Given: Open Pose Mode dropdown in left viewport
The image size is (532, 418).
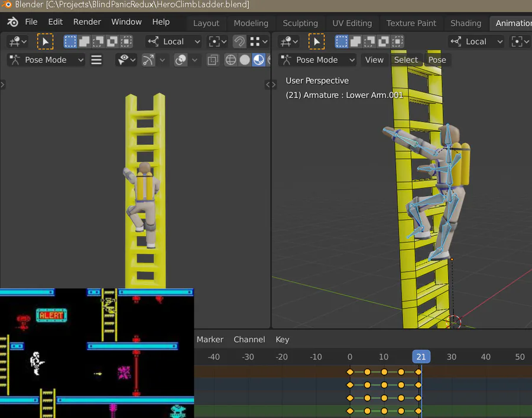Looking at the screenshot, I should 46,60.
